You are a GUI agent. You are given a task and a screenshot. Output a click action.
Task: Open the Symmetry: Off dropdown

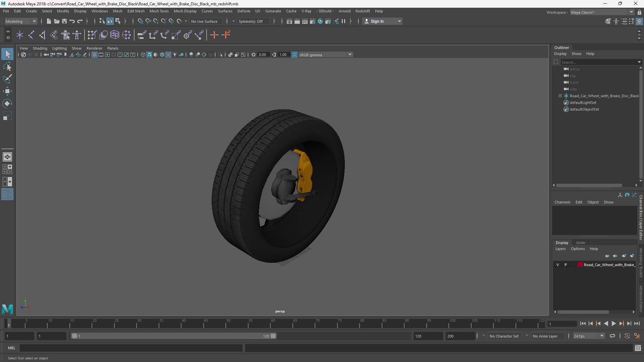pyautogui.click(x=254, y=21)
